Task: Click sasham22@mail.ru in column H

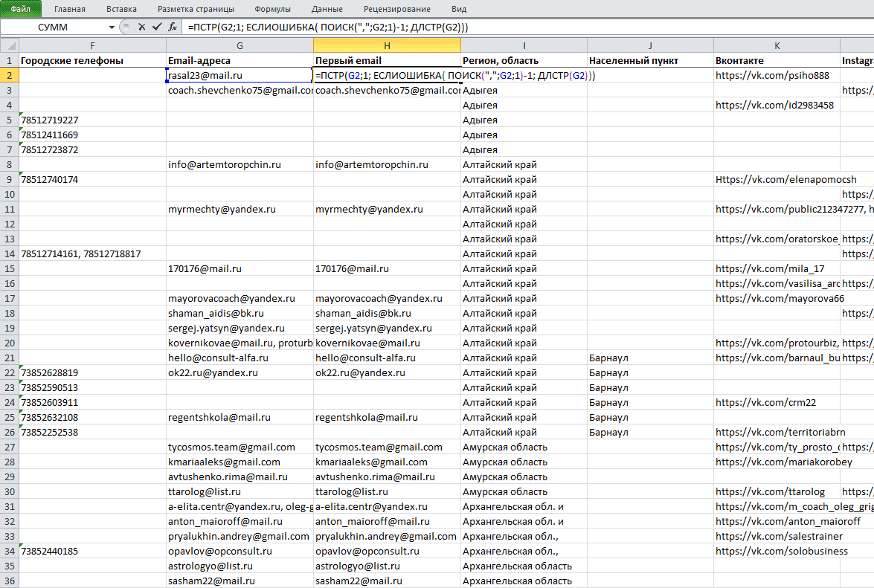Action: 387,581
